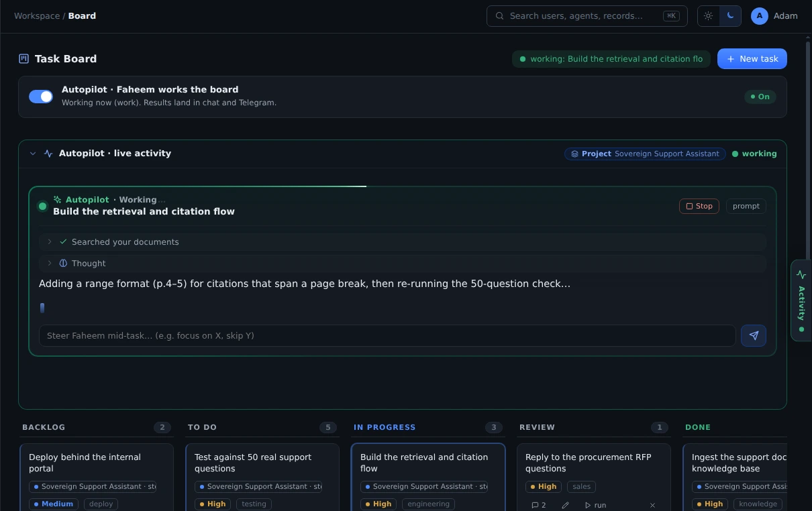Stop the running Autopilot task
Image resolution: width=812 pixels, height=511 pixels.
699,207
